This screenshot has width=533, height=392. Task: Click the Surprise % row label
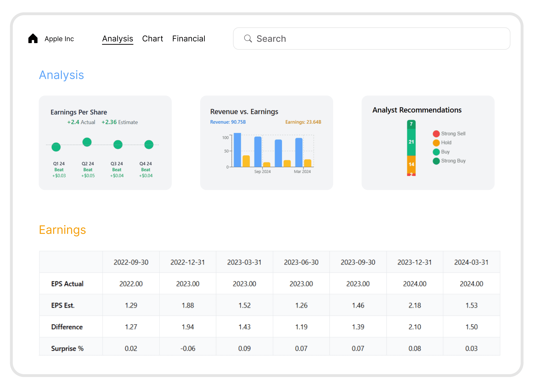(x=67, y=348)
